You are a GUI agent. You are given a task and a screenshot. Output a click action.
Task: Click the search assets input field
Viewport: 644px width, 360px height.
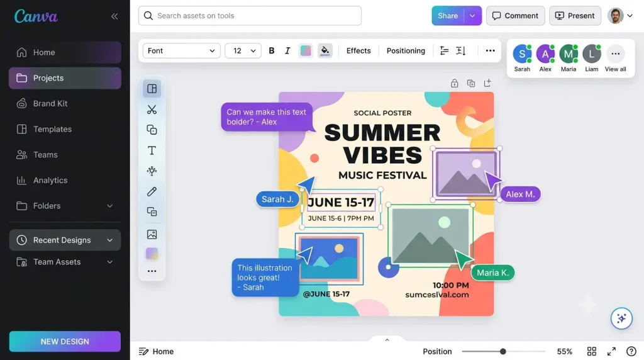(250, 16)
